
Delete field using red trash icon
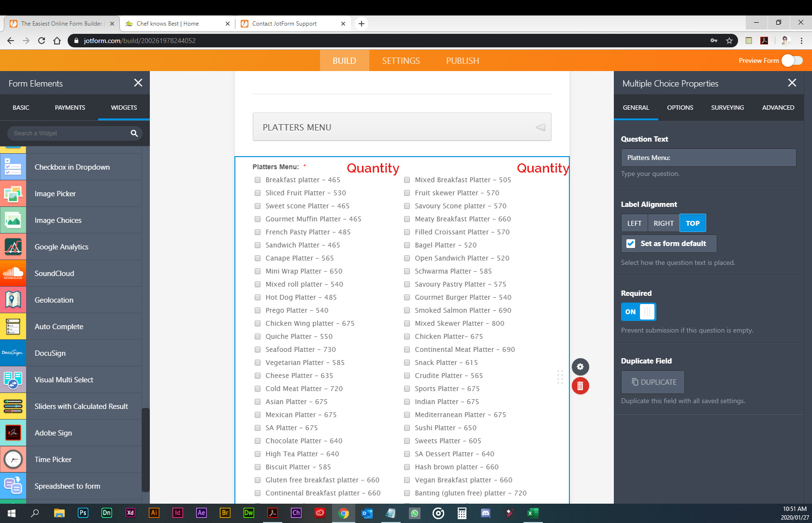point(580,386)
